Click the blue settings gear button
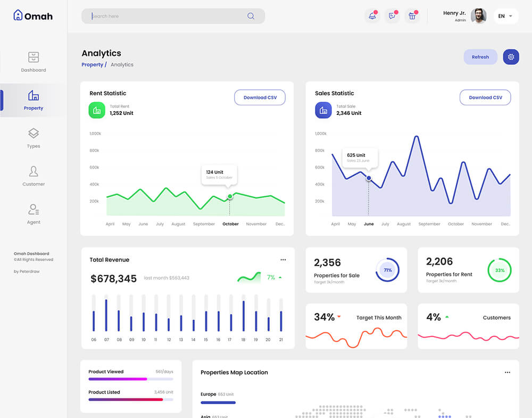The width and height of the screenshot is (532, 418). tap(511, 57)
